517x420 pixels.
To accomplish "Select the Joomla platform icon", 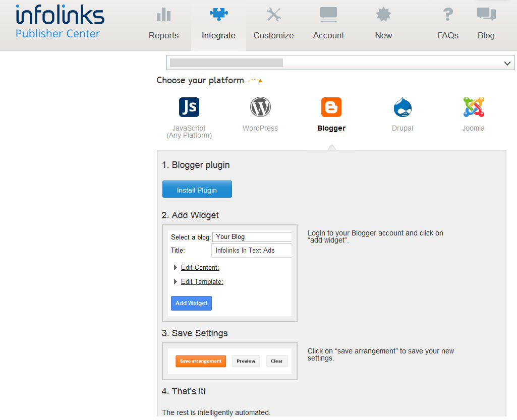I will (474, 107).
